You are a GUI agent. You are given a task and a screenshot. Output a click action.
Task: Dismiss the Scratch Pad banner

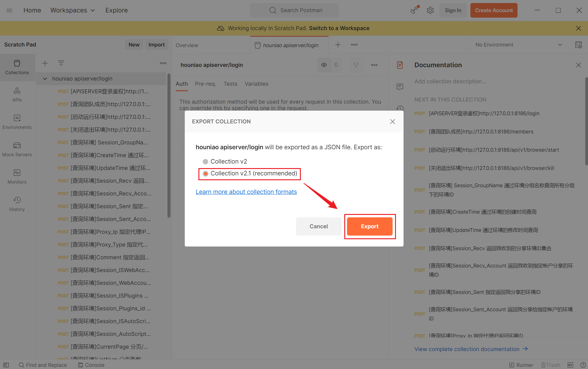[578, 28]
